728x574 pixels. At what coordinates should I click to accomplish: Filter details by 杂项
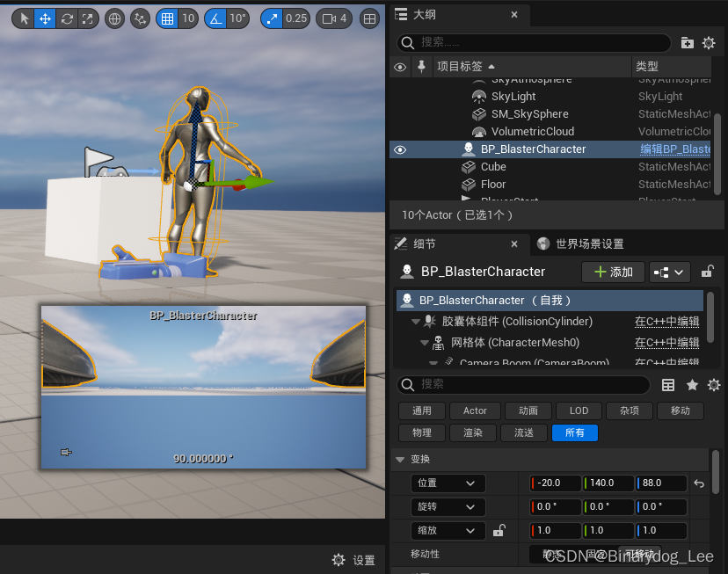pyautogui.click(x=630, y=411)
